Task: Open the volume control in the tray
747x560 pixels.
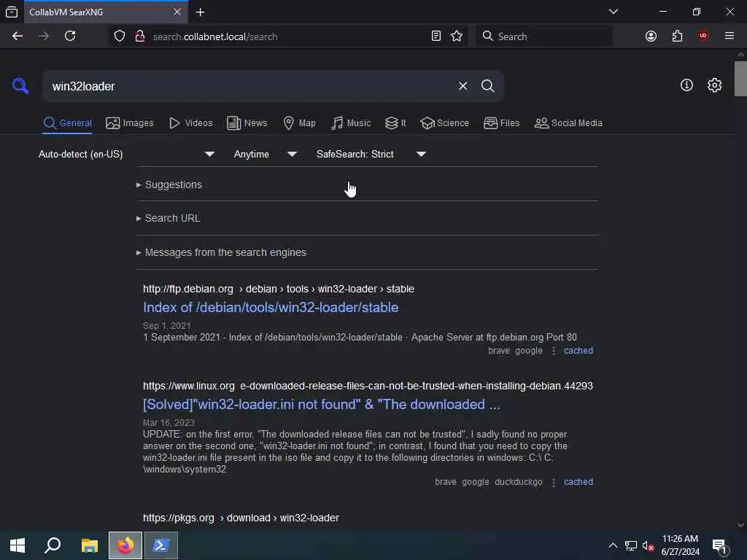Action: [x=648, y=545]
